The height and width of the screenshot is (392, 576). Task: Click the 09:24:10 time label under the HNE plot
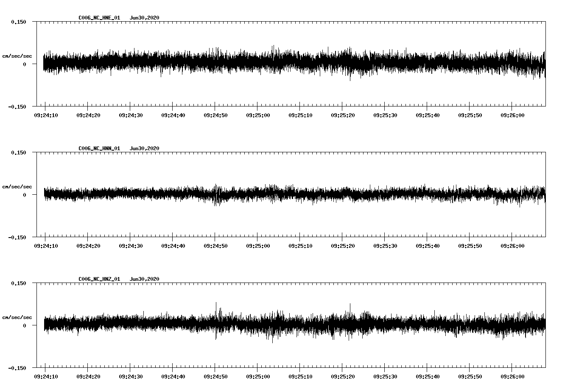[46, 115]
